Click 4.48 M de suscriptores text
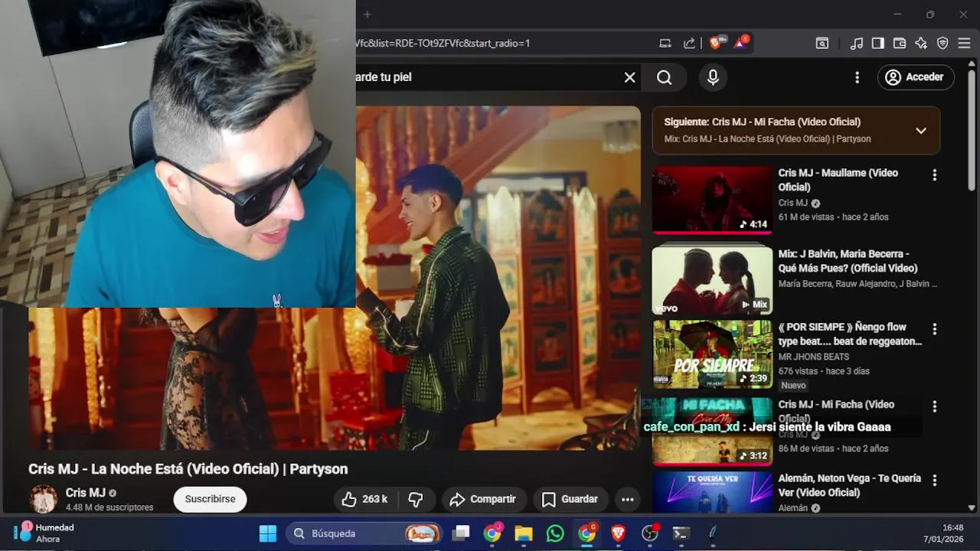Image resolution: width=980 pixels, height=551 pixels. point(109,507)
